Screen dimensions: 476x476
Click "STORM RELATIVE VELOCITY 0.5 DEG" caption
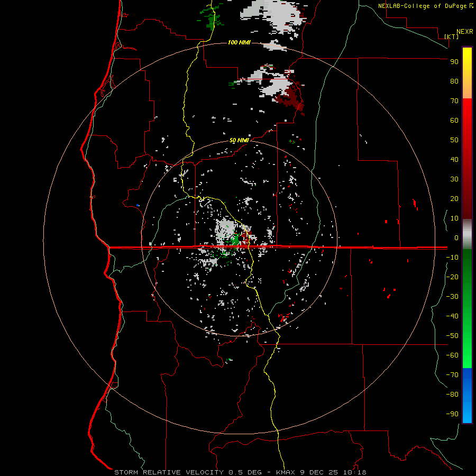188,472
